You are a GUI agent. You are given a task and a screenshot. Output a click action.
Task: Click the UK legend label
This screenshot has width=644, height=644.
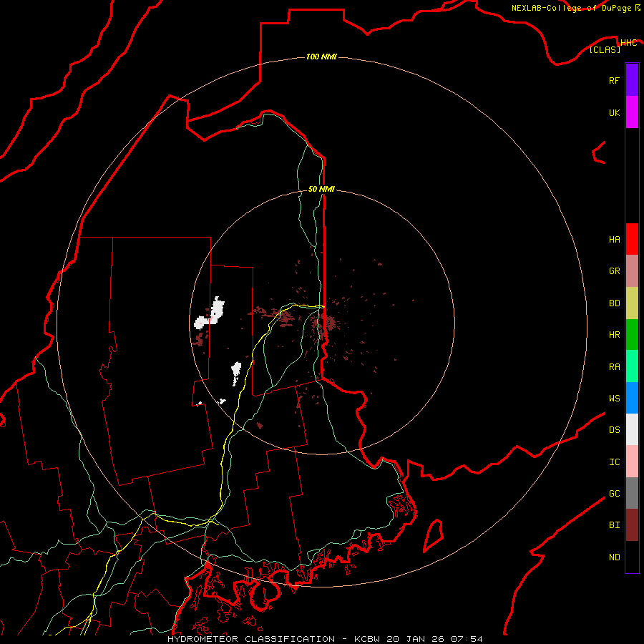coord(614,112)
